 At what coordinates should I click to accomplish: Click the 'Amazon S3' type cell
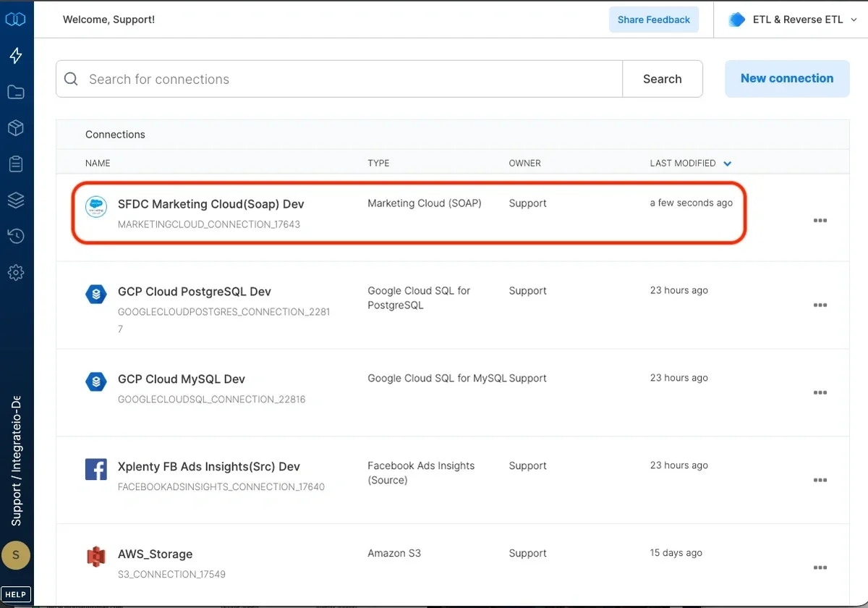pyautogui.click(x=394, y=553)
